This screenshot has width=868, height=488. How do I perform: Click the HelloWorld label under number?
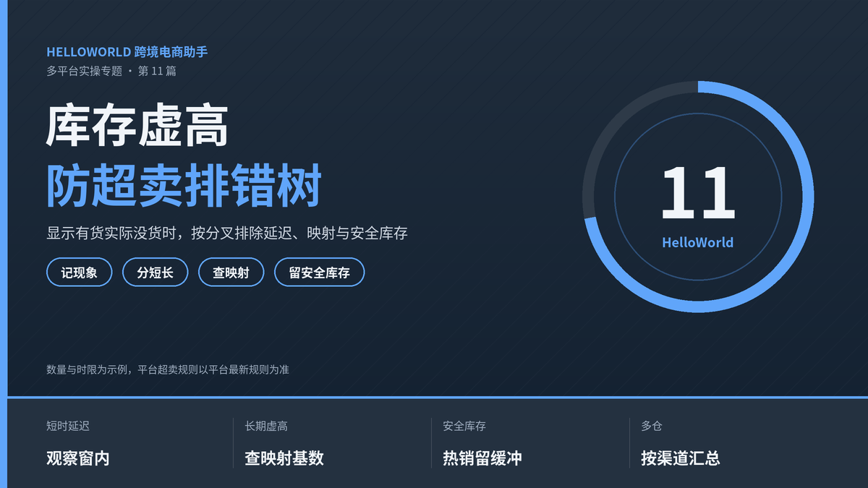[698, 243]
